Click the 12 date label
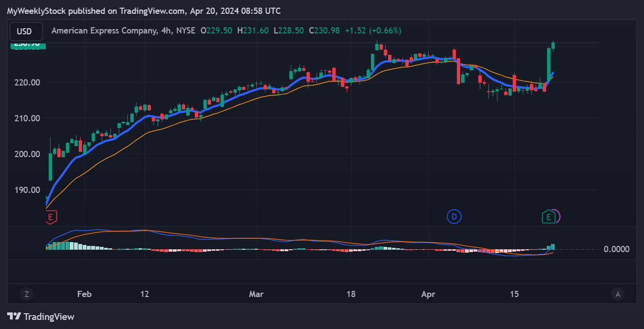The width and height of the screenshot is (644, 329). [x=145, y=294]
